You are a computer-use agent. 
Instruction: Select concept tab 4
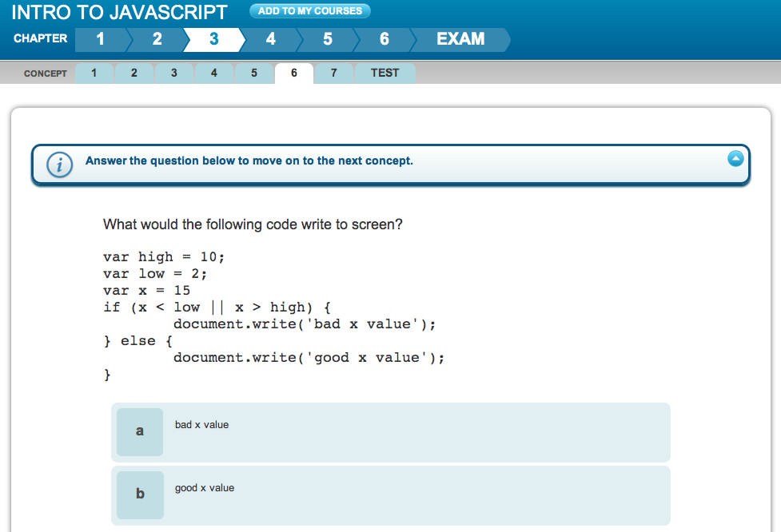click(214, 73)
